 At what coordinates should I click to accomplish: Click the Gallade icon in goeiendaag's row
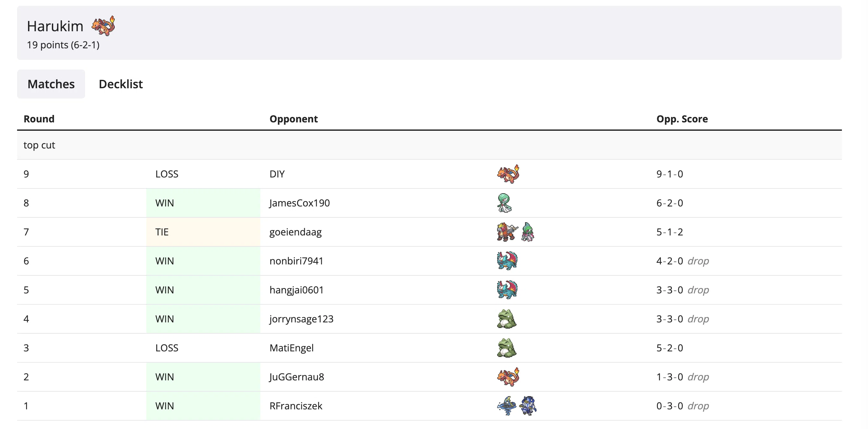point(527,232)
